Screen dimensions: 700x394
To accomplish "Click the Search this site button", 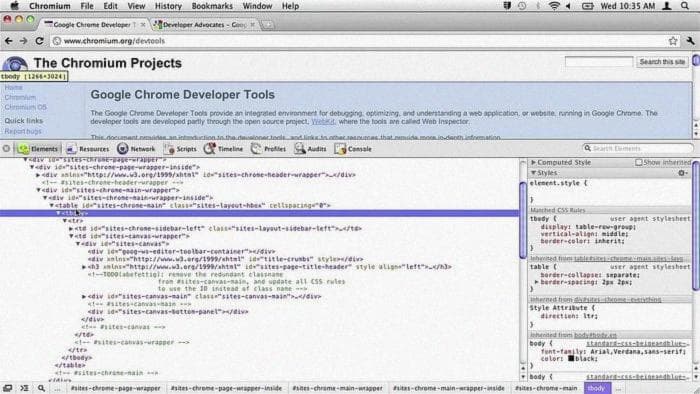I will point(662,62).
